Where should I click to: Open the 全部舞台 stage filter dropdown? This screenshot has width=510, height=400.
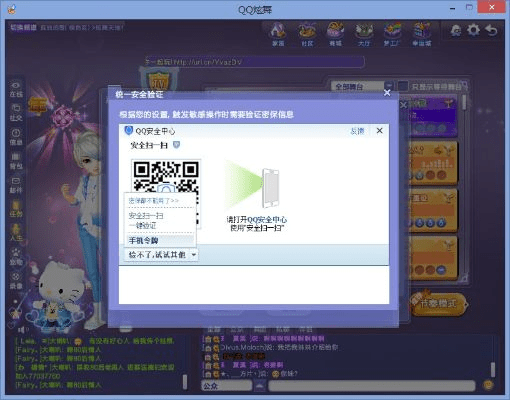(x=362, y=87)
